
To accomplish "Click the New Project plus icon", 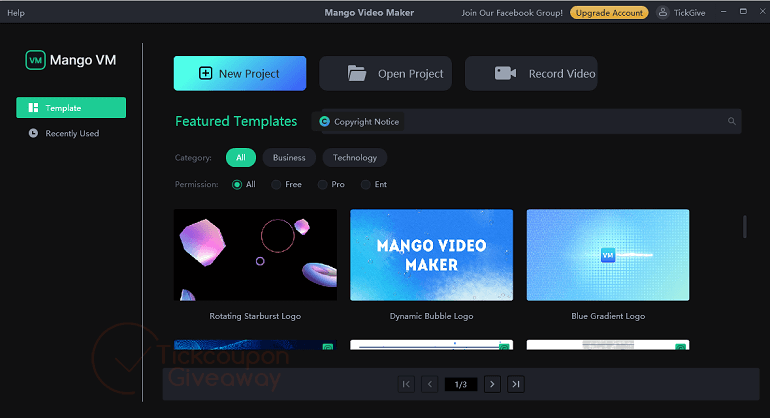I will [x=205, y=73].
